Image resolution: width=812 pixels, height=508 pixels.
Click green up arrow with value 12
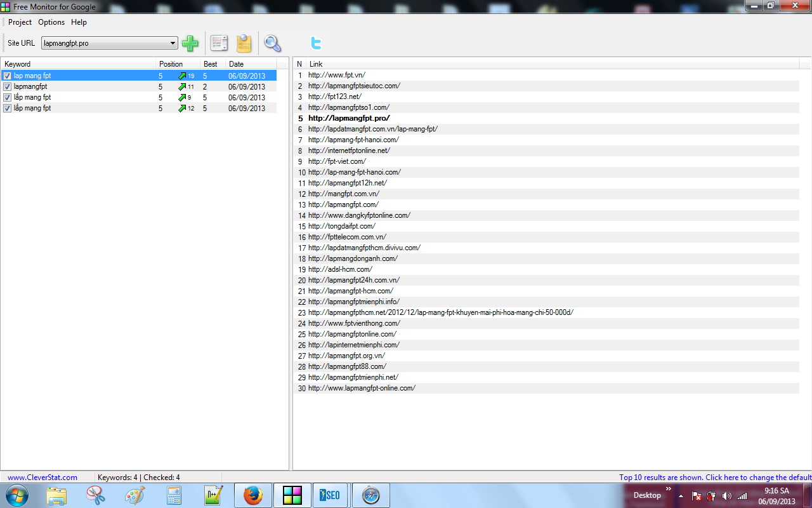click(x=182, y=109)
